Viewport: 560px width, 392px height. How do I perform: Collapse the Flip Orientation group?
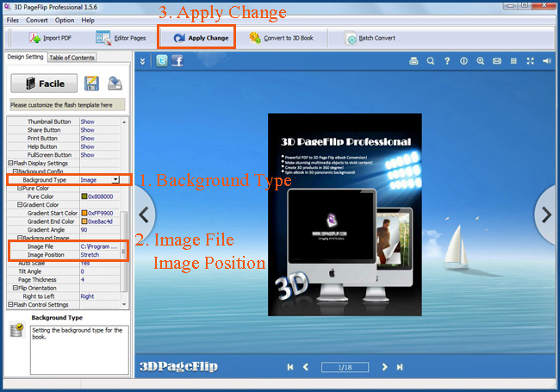tap(16, 288)
